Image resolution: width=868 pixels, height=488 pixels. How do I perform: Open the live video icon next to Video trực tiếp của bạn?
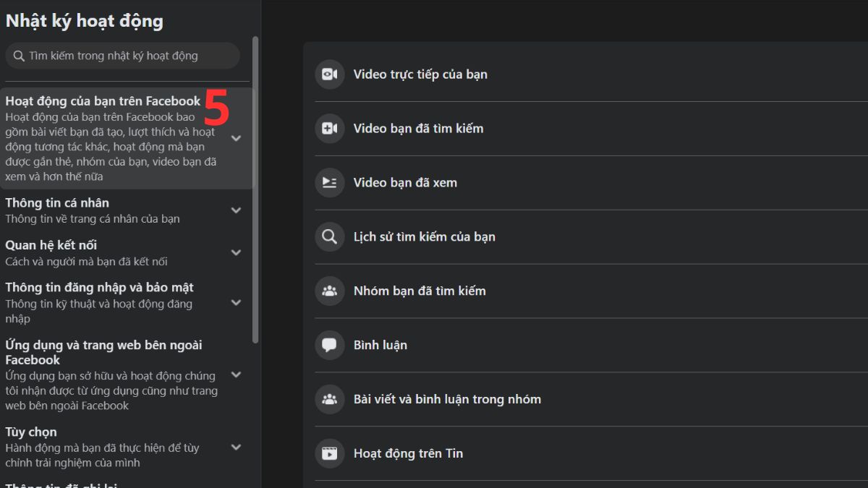click(329, 74)
